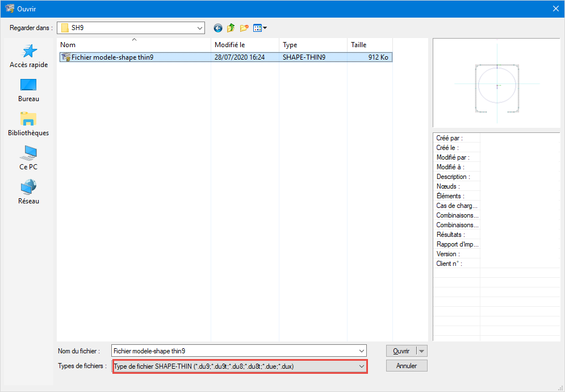Image resolution: width=565 pixels, height=392 pixels.
Task: Open Bibliothèques from the sidebar
Action: point(28,124)
